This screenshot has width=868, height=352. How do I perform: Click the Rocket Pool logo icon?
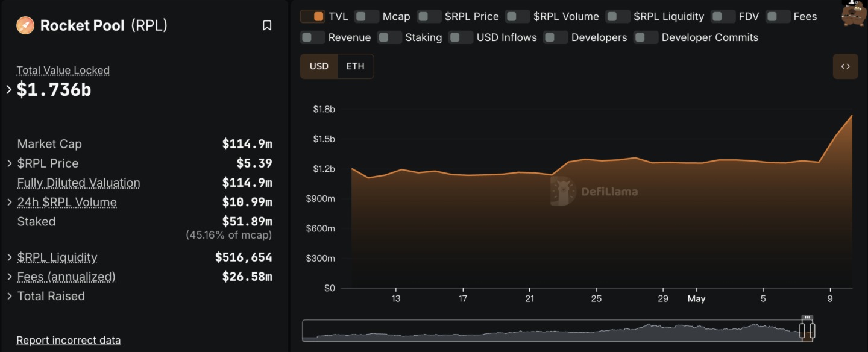click(25, 25)
